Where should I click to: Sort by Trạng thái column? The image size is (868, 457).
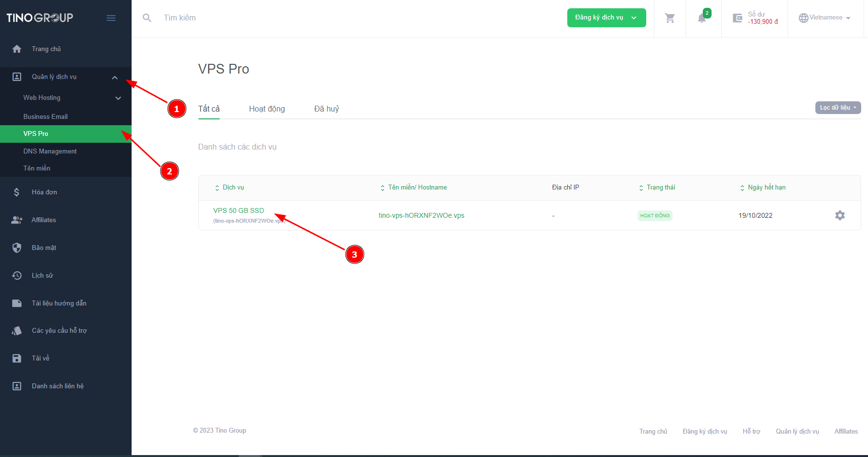(657, 188)
